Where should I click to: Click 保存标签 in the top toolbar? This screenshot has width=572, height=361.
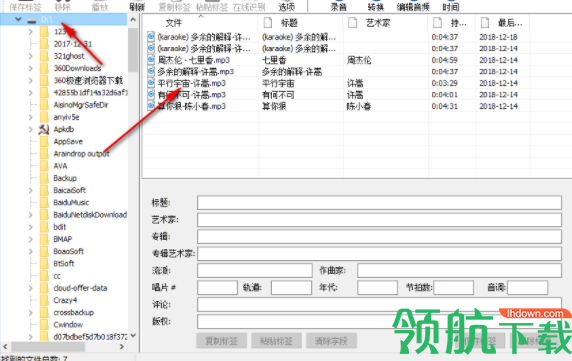tap(25, 7)
